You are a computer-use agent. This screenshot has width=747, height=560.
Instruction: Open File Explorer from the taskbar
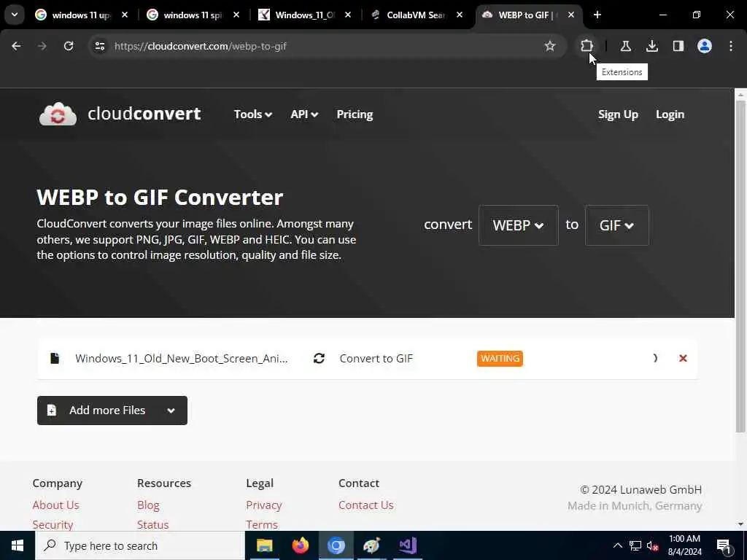264,545
